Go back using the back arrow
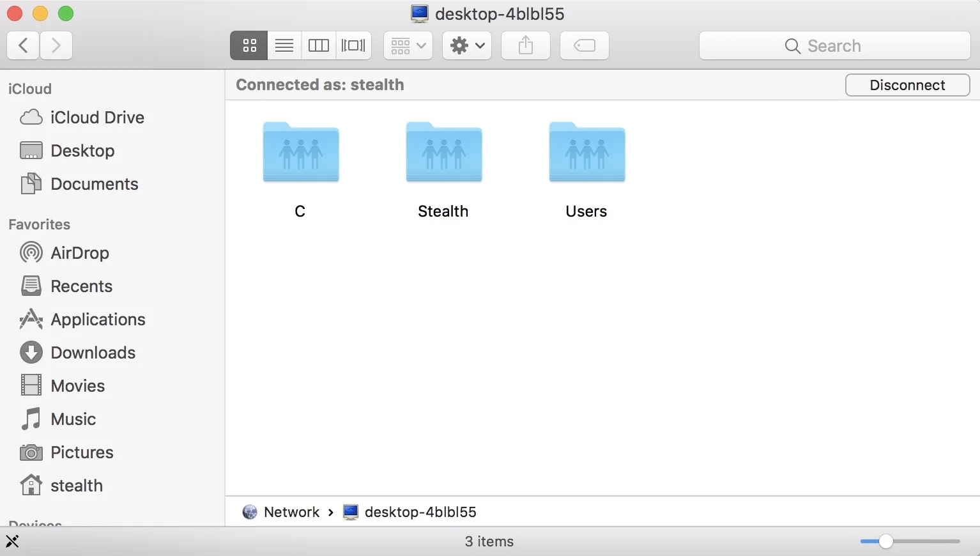This screenshot has width=980, height=556. [23, 45]
